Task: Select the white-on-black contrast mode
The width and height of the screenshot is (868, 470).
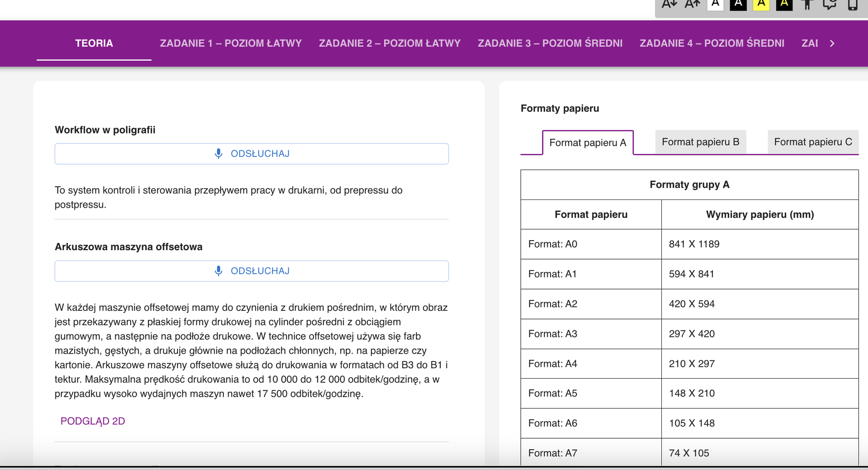Action: coord(738,5)
